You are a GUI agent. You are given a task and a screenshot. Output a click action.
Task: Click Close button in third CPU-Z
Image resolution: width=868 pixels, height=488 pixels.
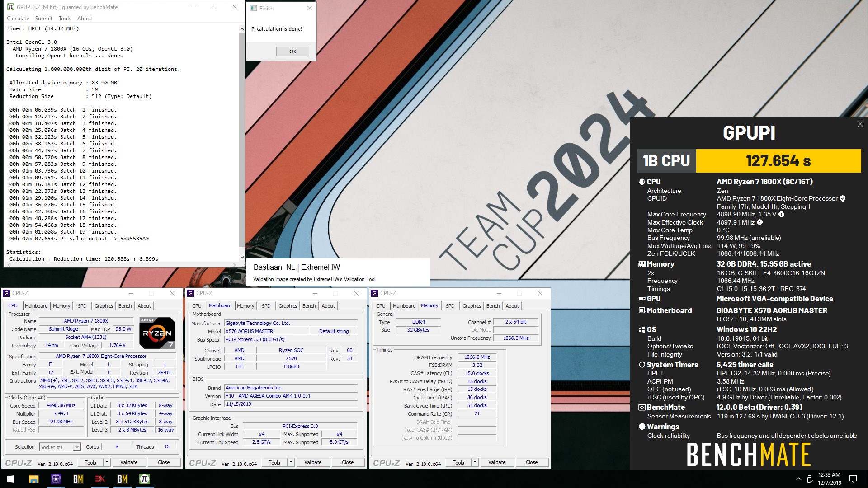(x=532, y=462)
